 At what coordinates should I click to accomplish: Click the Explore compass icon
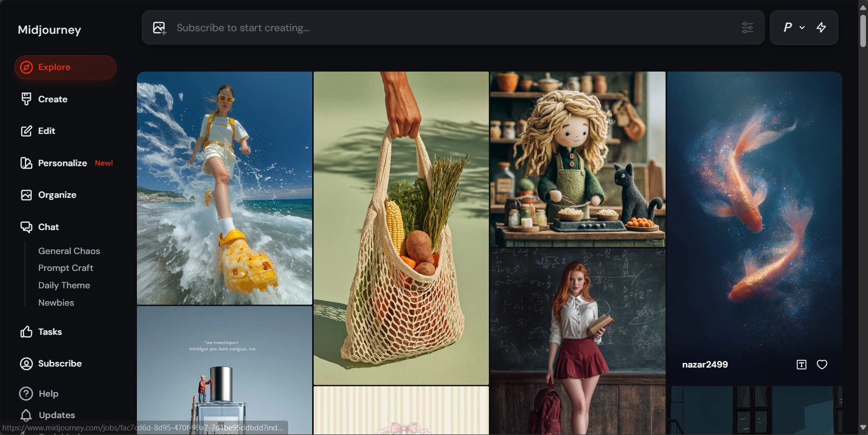point(26,67)
